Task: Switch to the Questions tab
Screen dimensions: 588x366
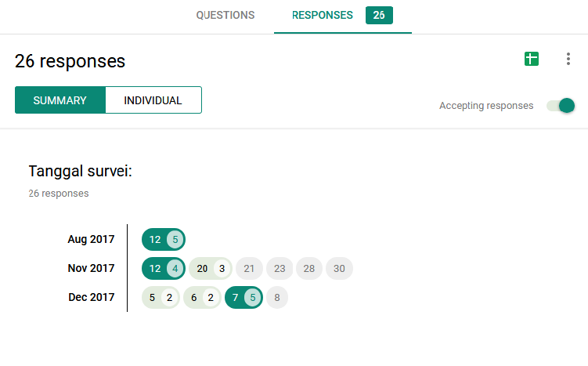Action: click(x=225, y=15)
